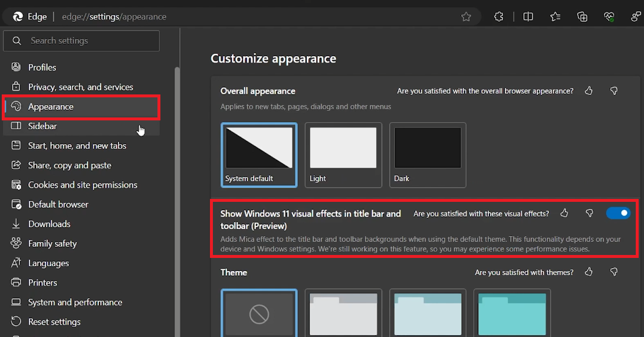Click the Share, copy and paste icon

click(x=16, y=165)
